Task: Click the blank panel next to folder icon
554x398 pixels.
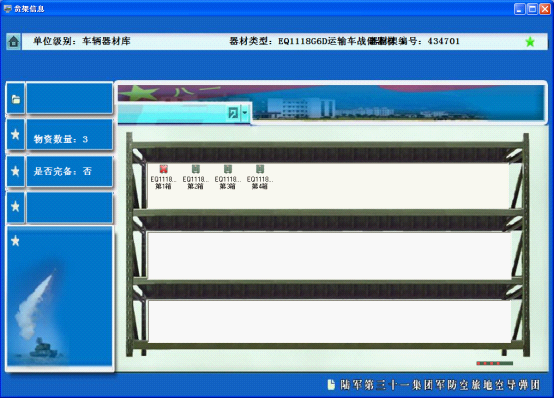Action: tap(70, 99)
